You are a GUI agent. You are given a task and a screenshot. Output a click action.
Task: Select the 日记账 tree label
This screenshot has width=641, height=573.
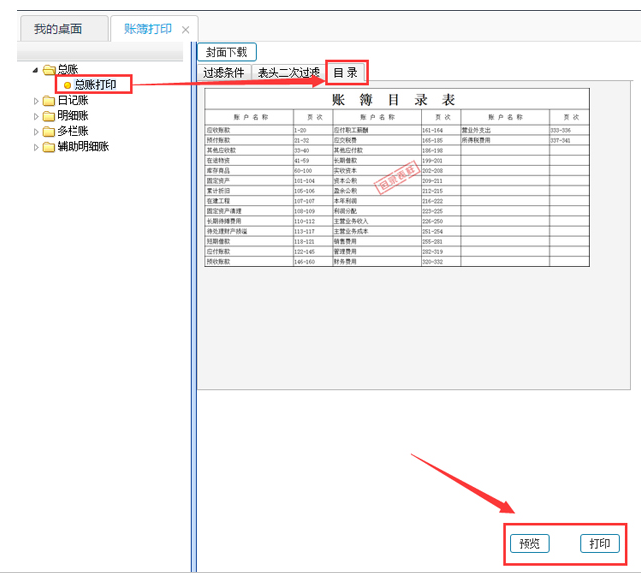(x=73, y=100)
